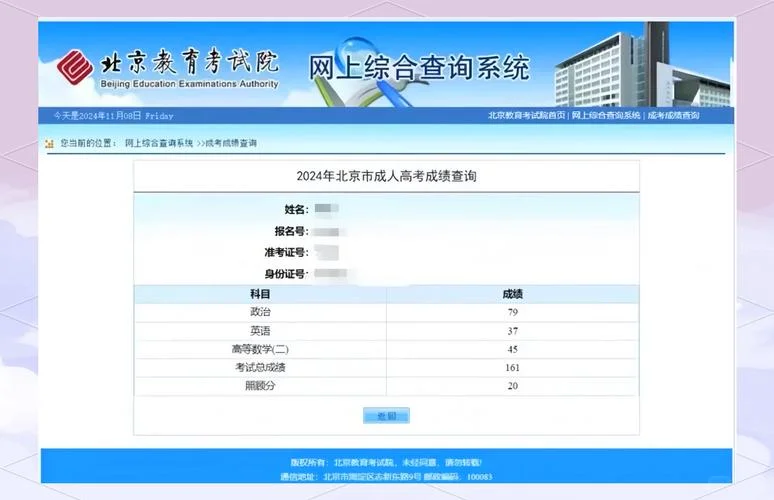Click the 网上综合查询系统 banner title
The image size is (774, 500).
(419, 68)
